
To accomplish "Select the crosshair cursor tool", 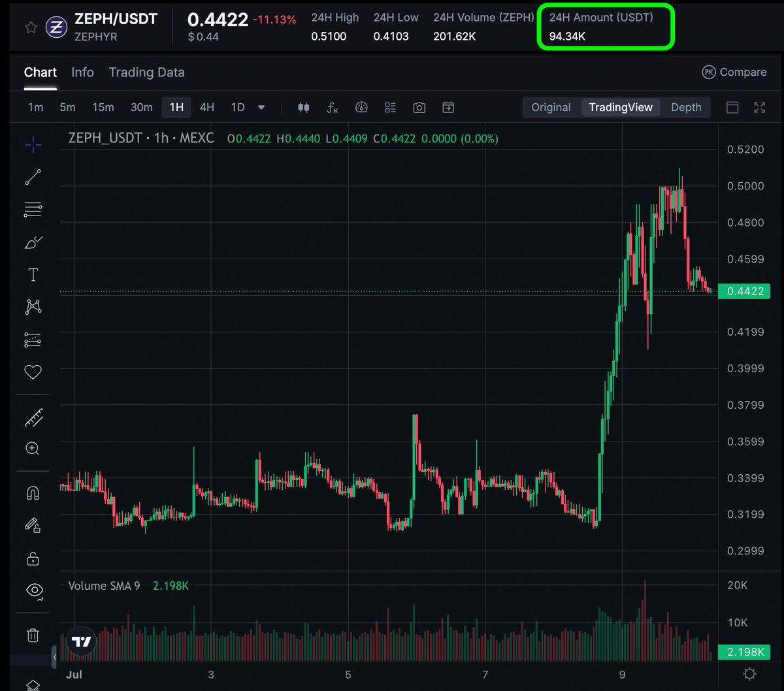I will pyautogui.click(x=33, y=145).
